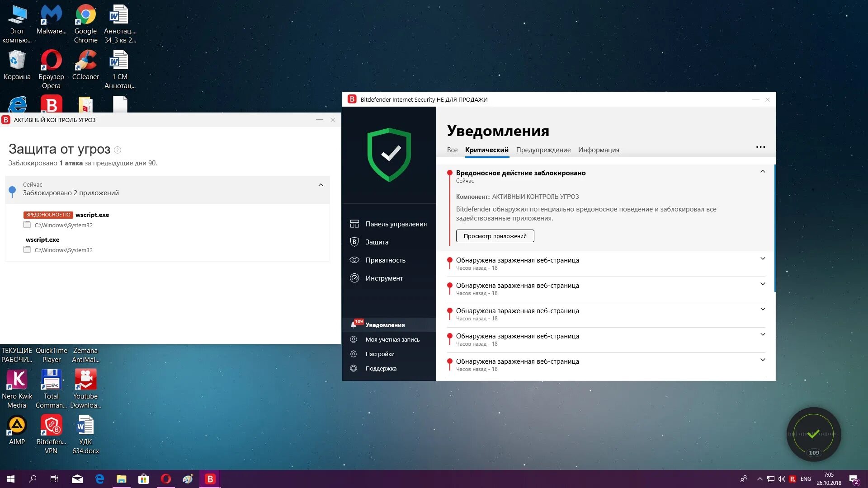Expand fourth Обнаружена зараженная веб-страница notification
868x488 pixels.
(x=763, y=335)
